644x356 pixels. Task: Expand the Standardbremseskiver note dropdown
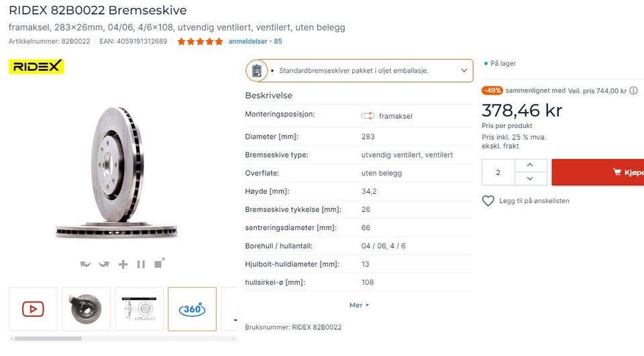click(464, 70)
